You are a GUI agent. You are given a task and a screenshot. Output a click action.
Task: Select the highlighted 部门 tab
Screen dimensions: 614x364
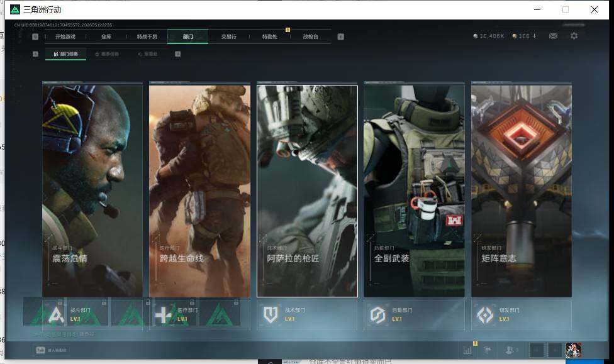point(188,36)
